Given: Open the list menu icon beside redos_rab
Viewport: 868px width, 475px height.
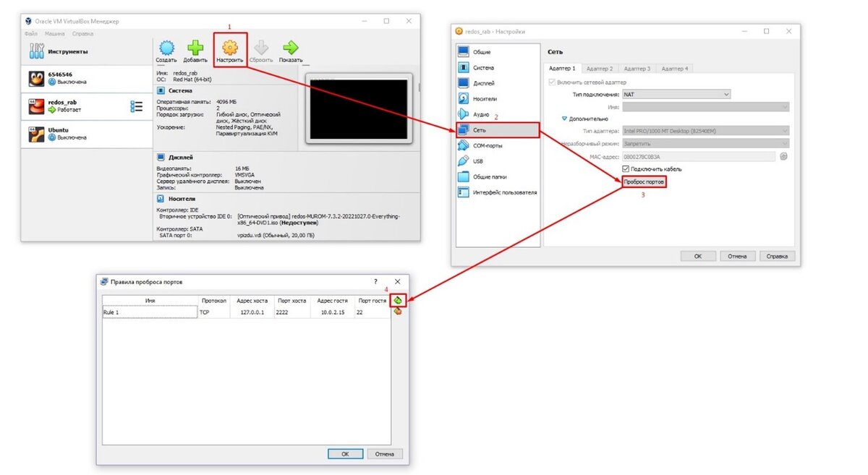Looking at the screenshot, I should pos(137,106).
